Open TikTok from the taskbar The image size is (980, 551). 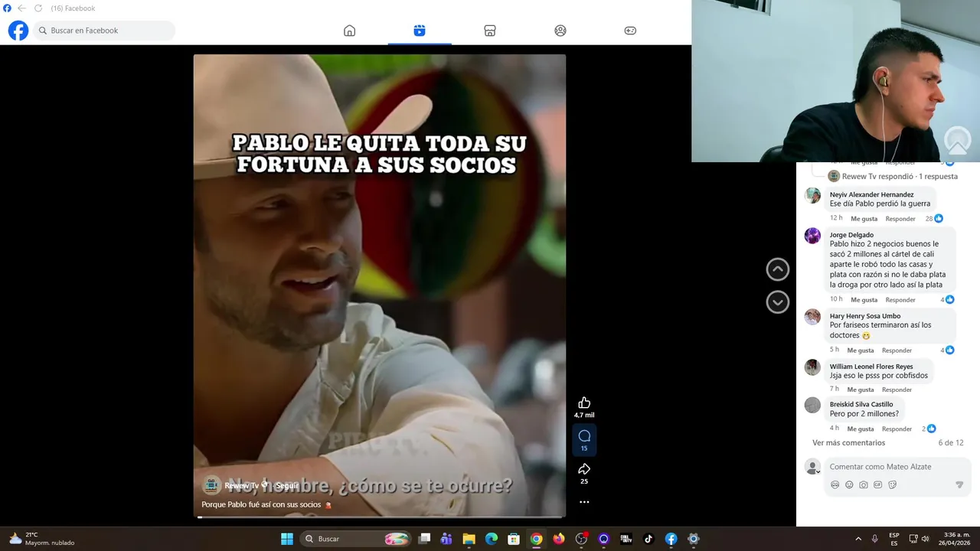(648, 539)
